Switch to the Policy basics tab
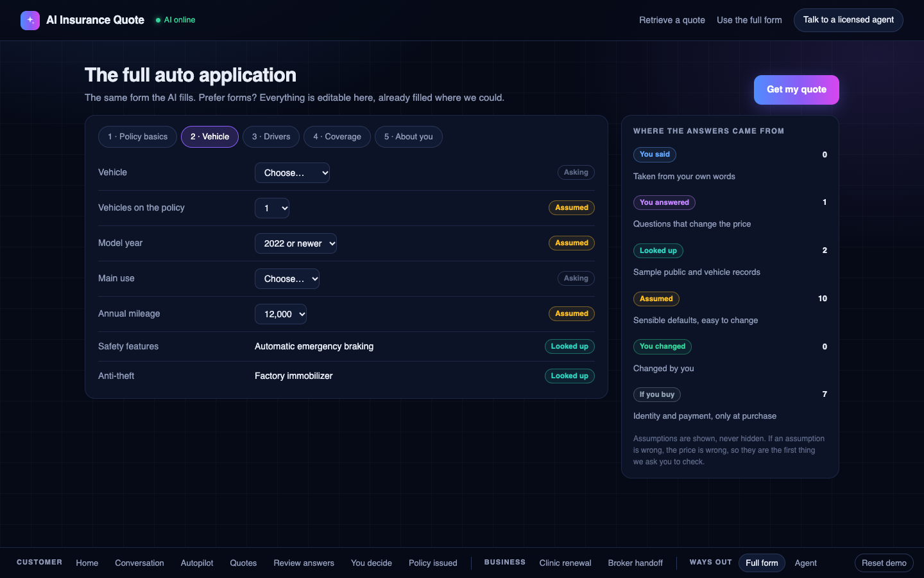Image resolution: width=924 pixels, height=578 pixels. (137, 137)
